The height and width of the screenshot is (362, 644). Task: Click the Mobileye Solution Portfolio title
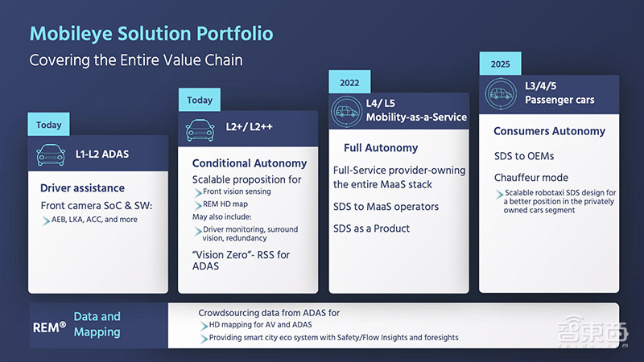[x=151, y=33]
